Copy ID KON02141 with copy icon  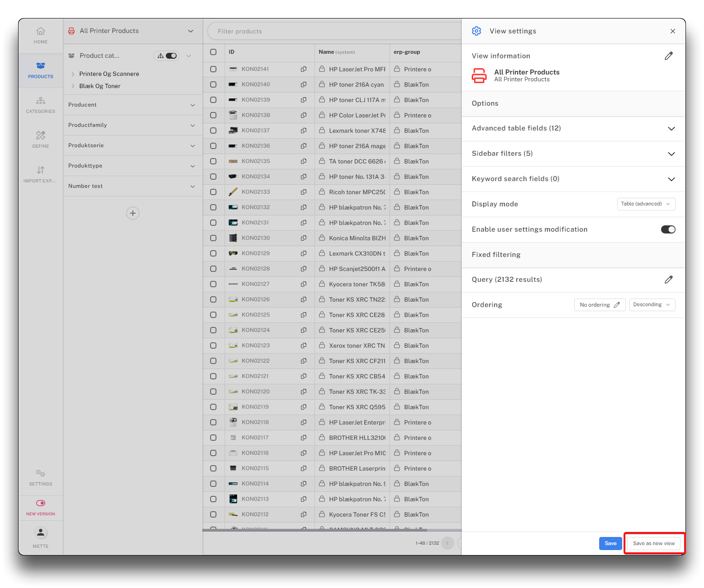pos(304,69)
